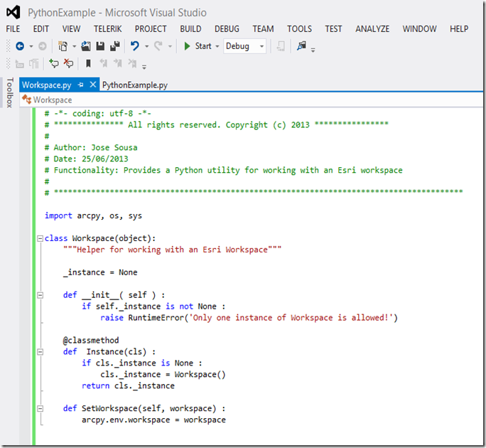Collapse the __init__ method outline

pos(40,295)
